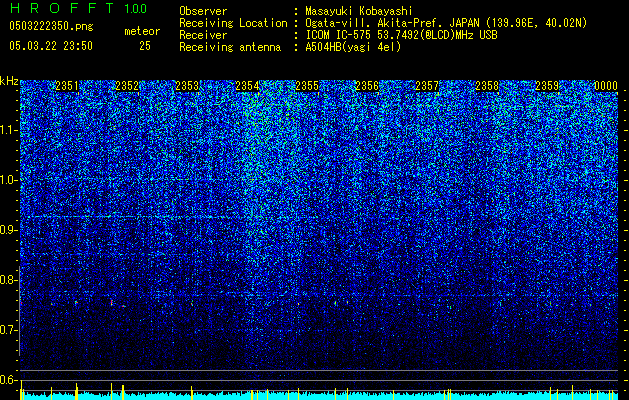The image size is (629, 400).
Task: Click the 2358 time marker
Action: 487,86
